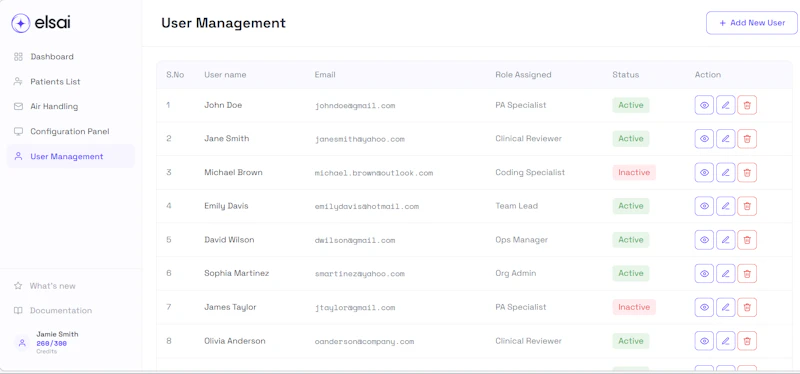Click the Team Lead role cell

pyautogui.click(x=516, y=206)
